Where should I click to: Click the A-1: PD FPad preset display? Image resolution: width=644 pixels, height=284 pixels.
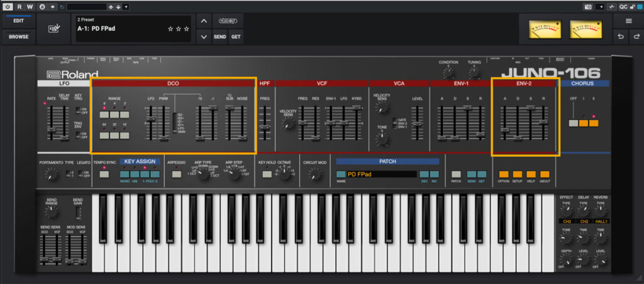[133, 29]
